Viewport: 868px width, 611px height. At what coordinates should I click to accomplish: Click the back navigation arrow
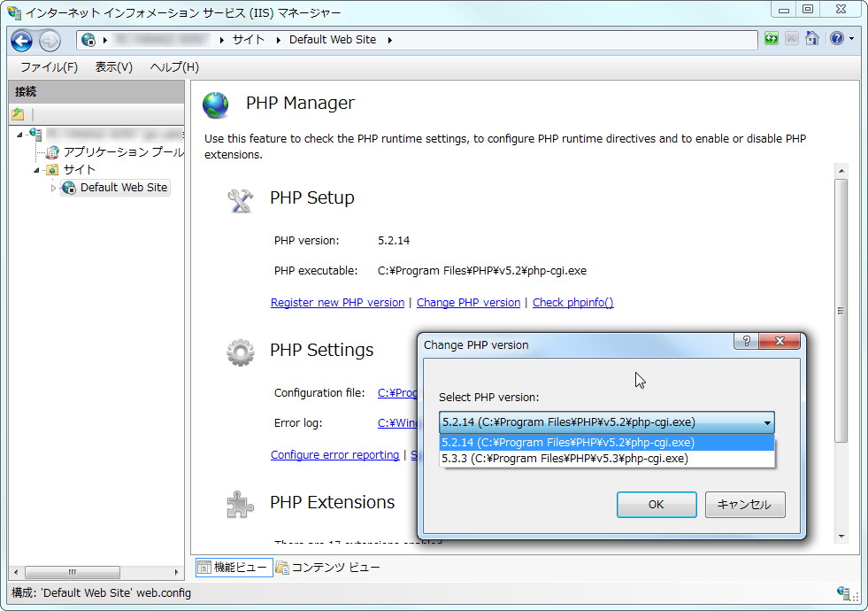tap(20, 40)
